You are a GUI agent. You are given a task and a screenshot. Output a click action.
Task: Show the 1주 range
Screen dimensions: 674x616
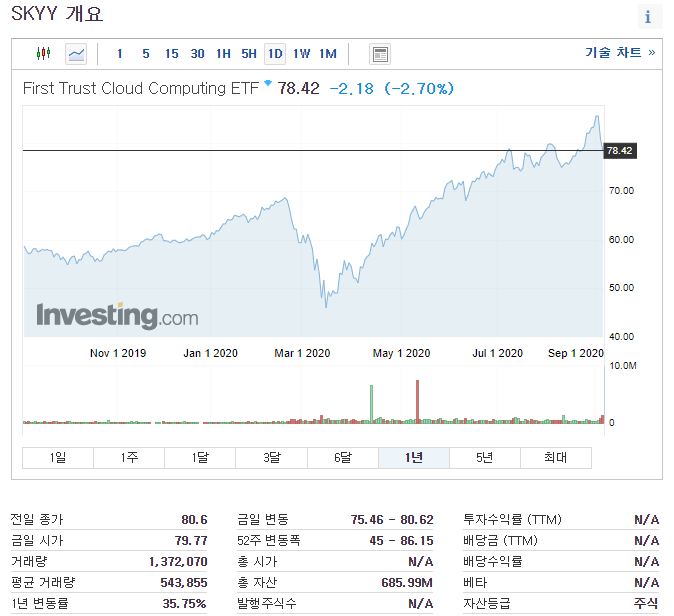[129, 457]
